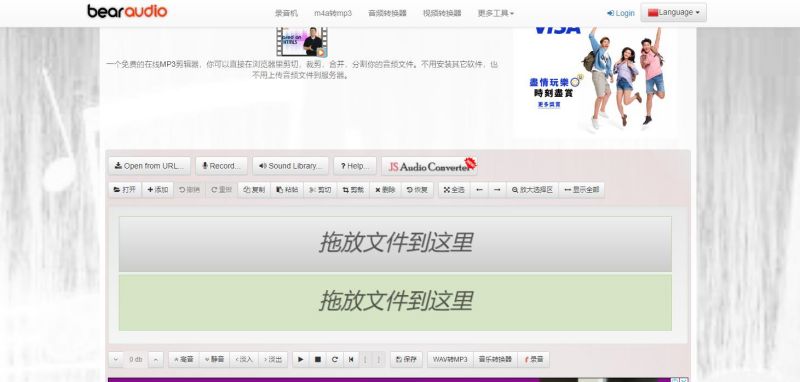Open the 录音机 nav link

tap(286, 13)
